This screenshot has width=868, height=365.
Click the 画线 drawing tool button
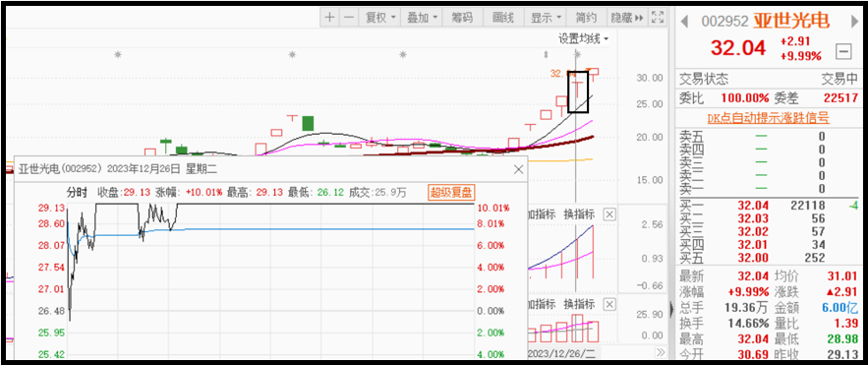(x=503, y=17)
